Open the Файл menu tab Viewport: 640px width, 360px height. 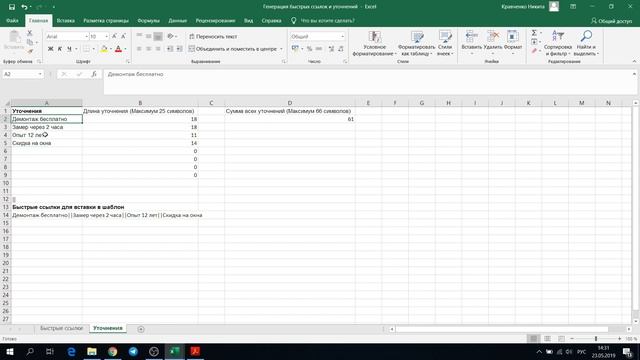[x=12, y=20]
